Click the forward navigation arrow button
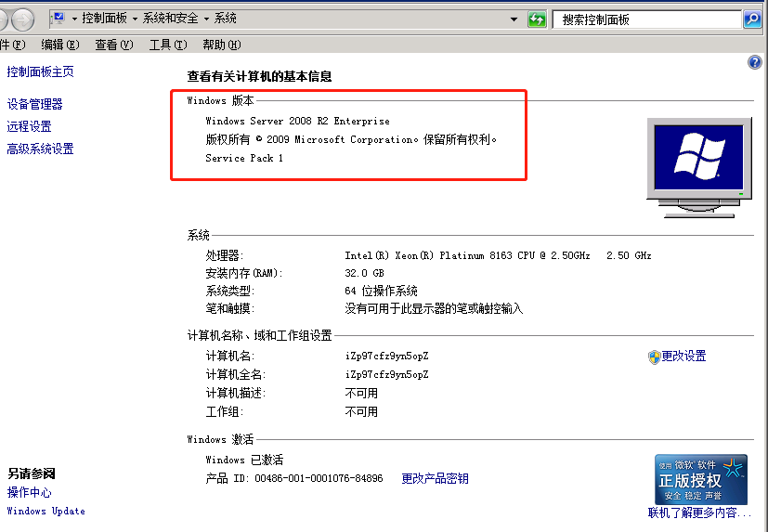Viewport: 768px width, 532px height. point(23,19)
